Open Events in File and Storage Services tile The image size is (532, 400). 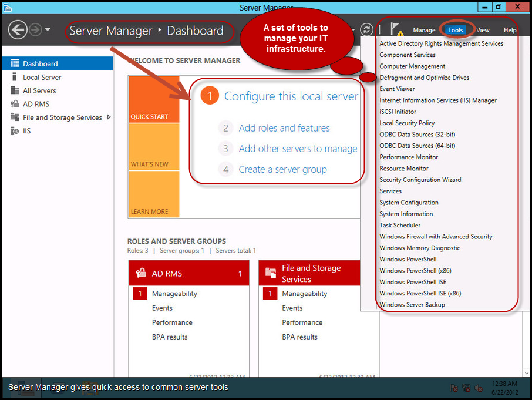coord(292,308)
